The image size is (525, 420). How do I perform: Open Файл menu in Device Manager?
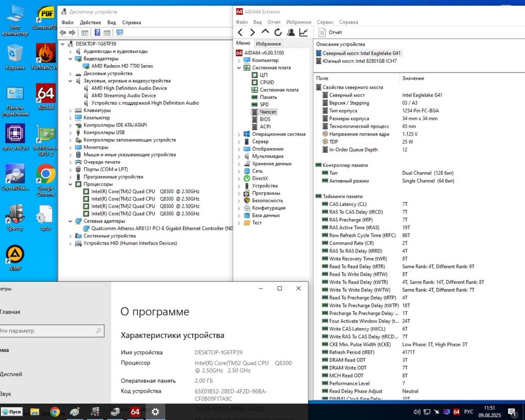pos(67,23)
